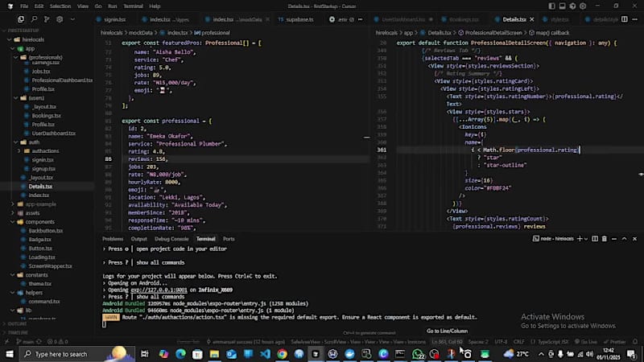Image resolution: width=644 pixels, height=362 pixels.
Task: Close the Details.tsx tab
Action: pos(531,19)
